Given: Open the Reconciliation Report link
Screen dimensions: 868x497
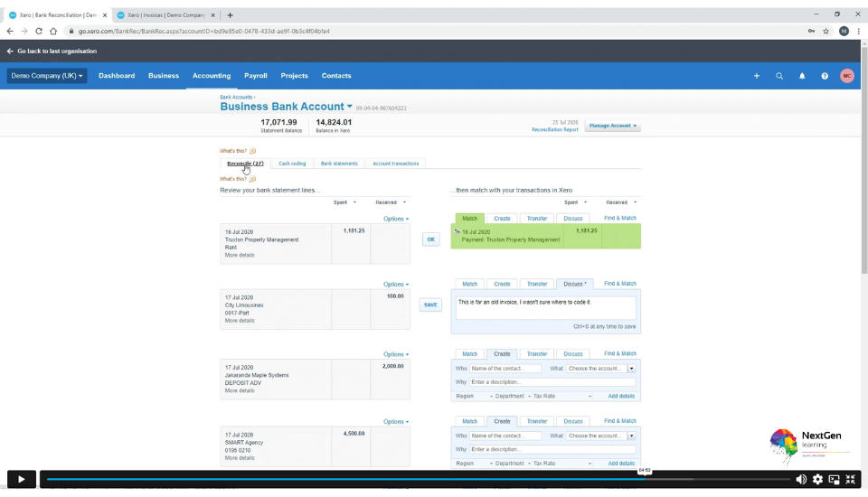Looking at the screenshot, I should 555,129.
